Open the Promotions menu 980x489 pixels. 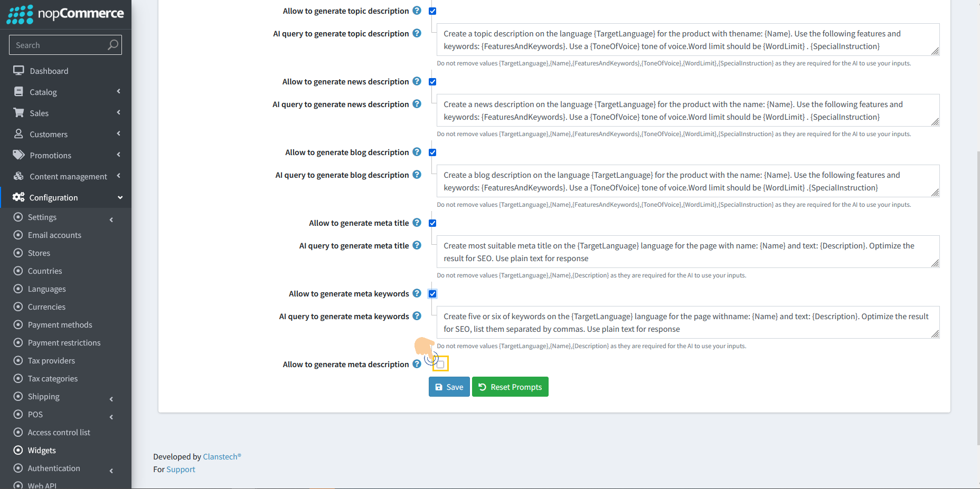50,155
